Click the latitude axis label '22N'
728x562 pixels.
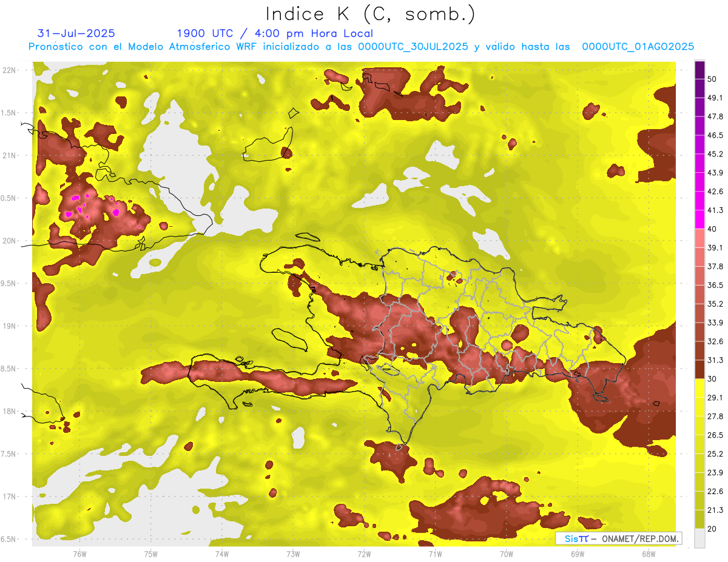click(10, 70)
